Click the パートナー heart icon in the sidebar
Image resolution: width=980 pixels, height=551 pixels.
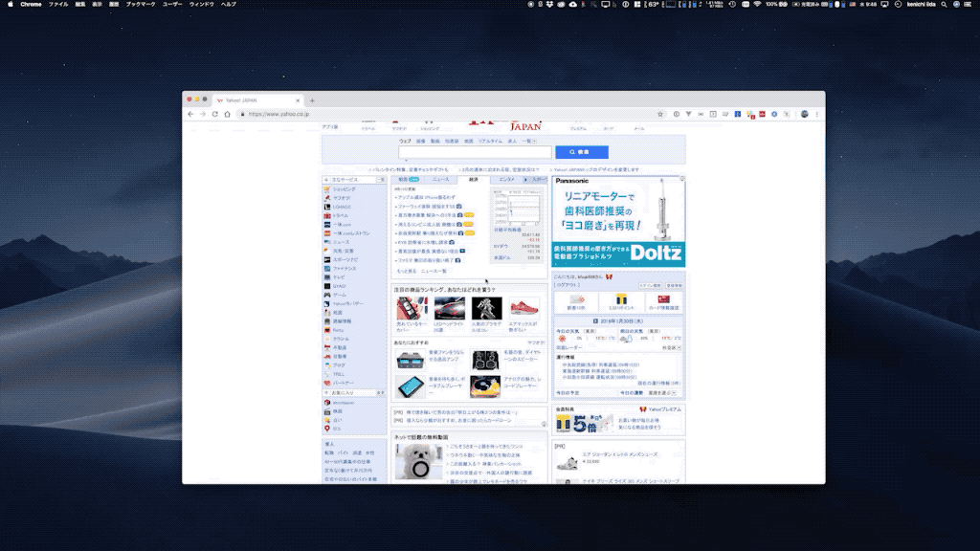click(x=327, y=383)
